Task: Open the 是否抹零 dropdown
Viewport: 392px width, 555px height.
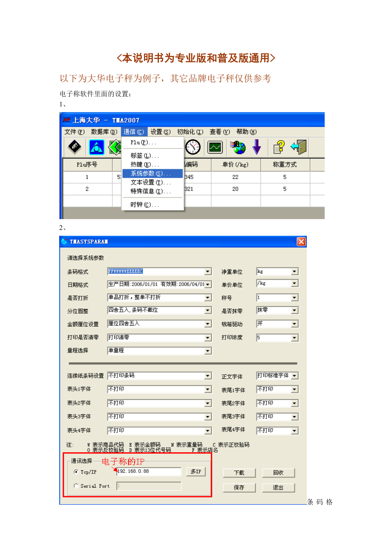Action: point(294,311)
